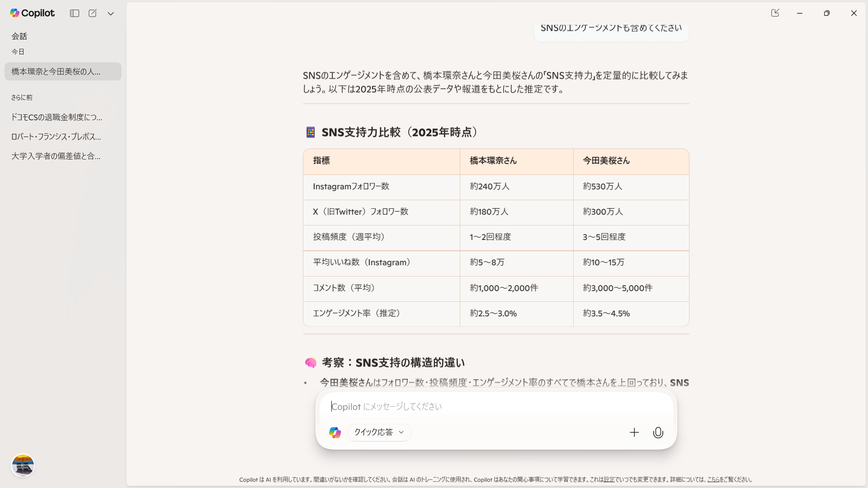Click the X（旧Twitter）フォロワー数 row label
Image resolution: width=868 pixels, height=488 pixels.
tap(361, 211)
